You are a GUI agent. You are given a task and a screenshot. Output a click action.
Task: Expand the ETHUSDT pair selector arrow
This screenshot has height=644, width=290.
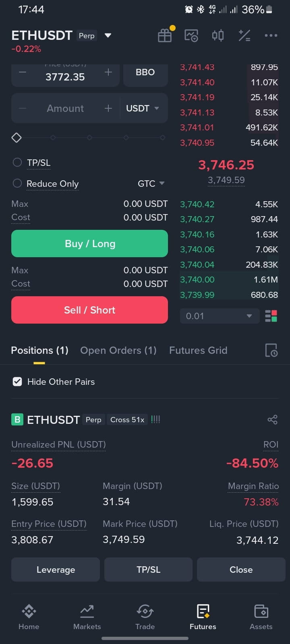click(108, 35)
